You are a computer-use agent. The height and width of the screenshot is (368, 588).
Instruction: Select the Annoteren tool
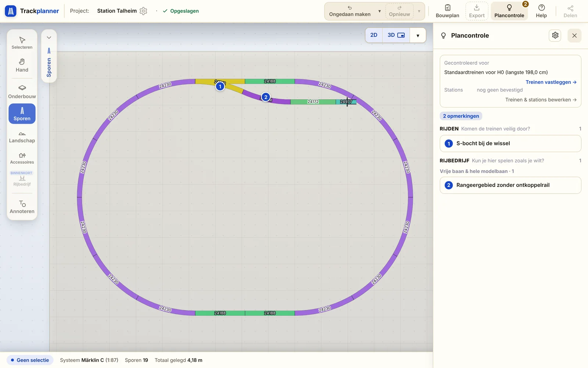coord(22,207)
